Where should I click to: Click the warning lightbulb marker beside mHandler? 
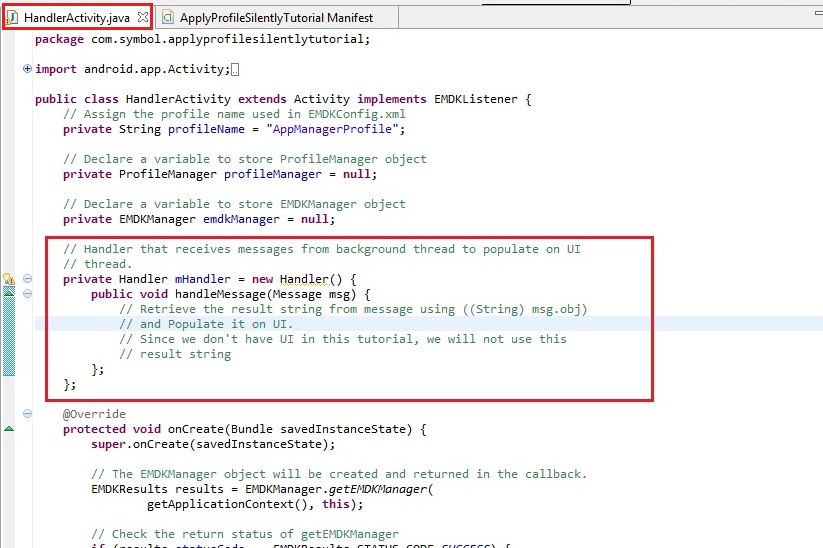[x=8, y=279]
